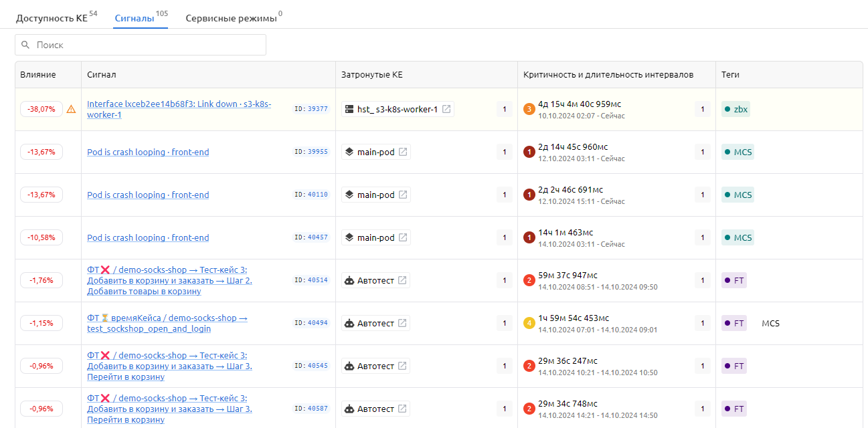
Task: Open the Сервисные режимы tab
Action: [230, 18]
